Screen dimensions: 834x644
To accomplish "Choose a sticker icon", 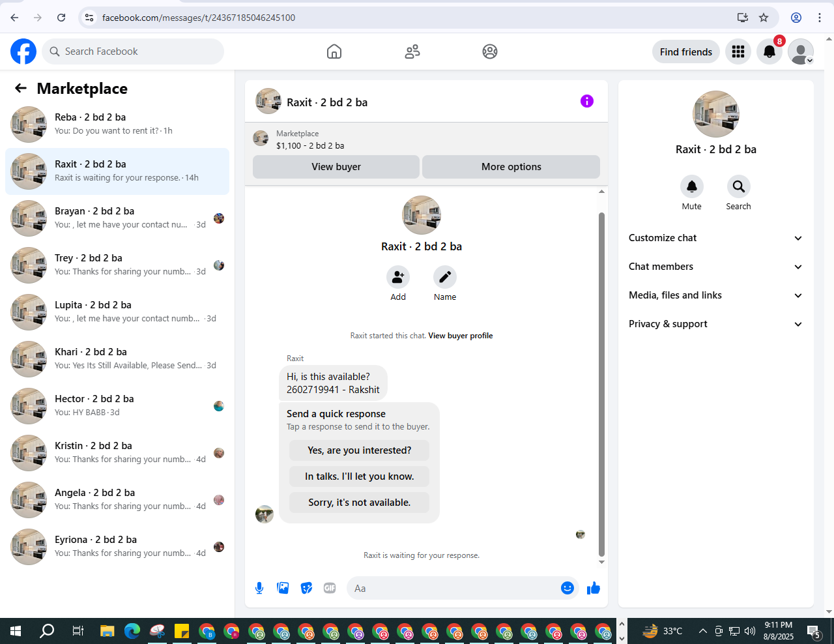I will (x=306, y=588).
